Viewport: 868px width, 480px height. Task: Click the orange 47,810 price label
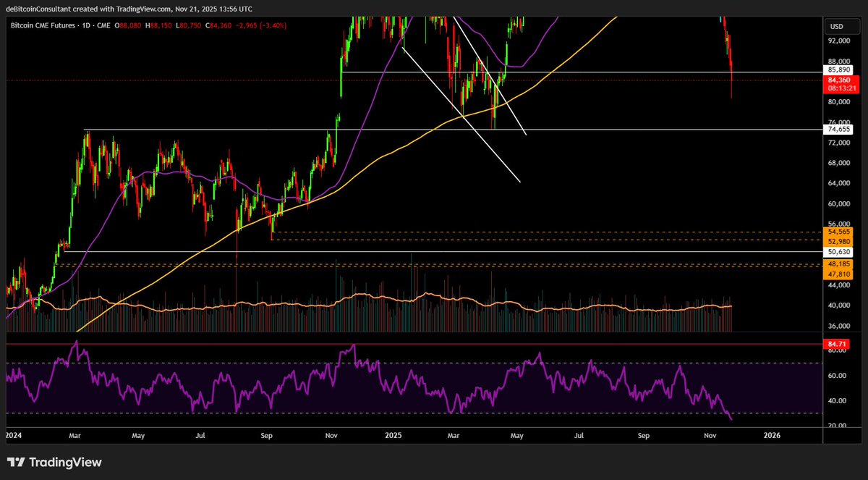(838, 274)
